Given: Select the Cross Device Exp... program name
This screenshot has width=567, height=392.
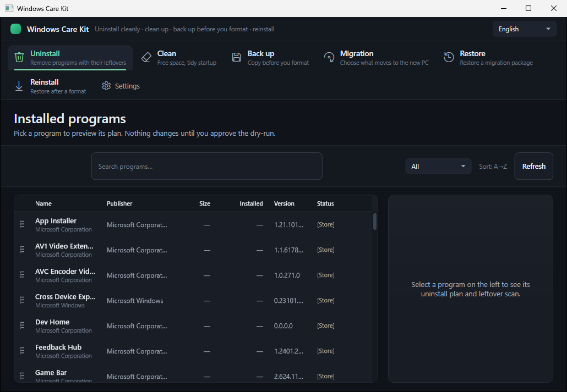Looking at the screenshot, I should pyautogui.click(x=66, y=297).
